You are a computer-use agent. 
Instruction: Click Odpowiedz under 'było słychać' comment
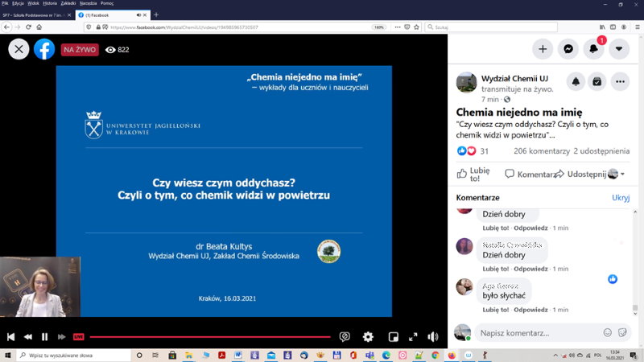(530, 310)
